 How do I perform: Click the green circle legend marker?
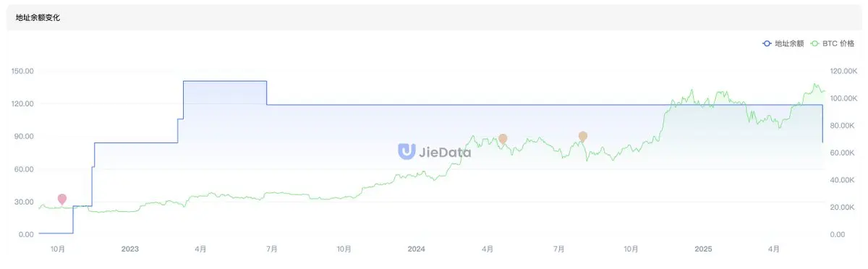tap(814, 43)
